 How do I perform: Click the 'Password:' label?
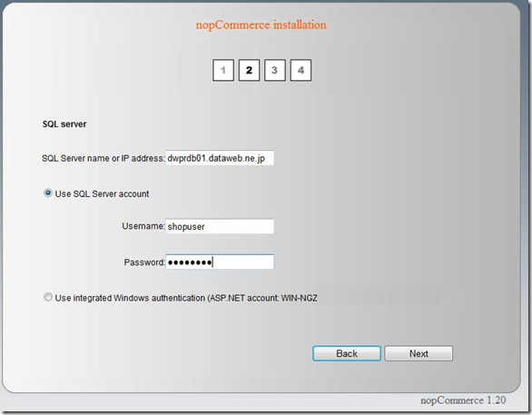coord(144,262)
